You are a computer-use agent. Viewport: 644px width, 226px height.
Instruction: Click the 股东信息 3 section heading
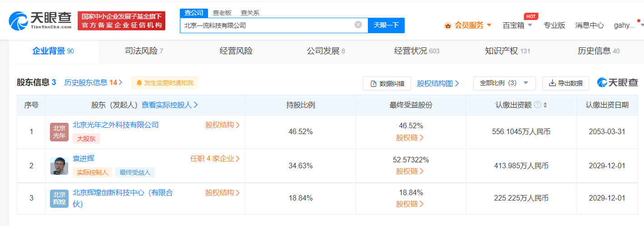pyautogui.click(x=36, y=82)
